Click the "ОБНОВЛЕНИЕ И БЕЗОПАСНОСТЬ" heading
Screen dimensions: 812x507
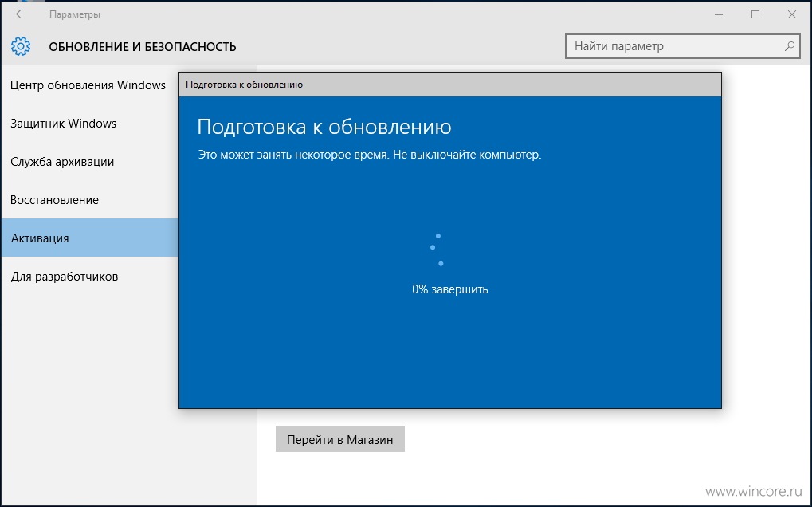(x=143, y=46)
